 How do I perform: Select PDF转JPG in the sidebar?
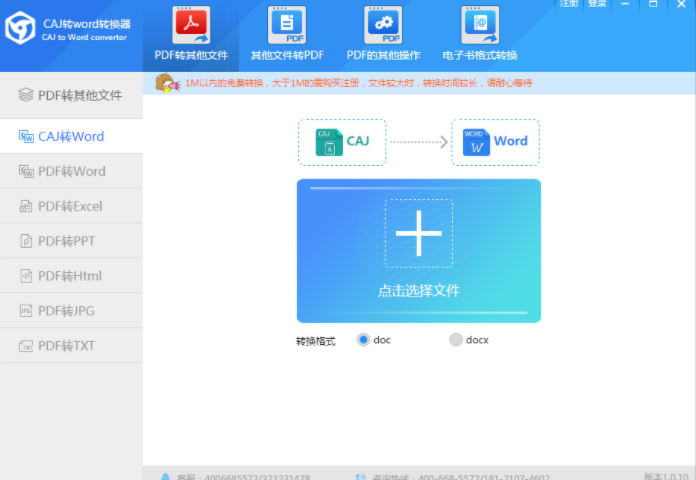tap(71, 311)
